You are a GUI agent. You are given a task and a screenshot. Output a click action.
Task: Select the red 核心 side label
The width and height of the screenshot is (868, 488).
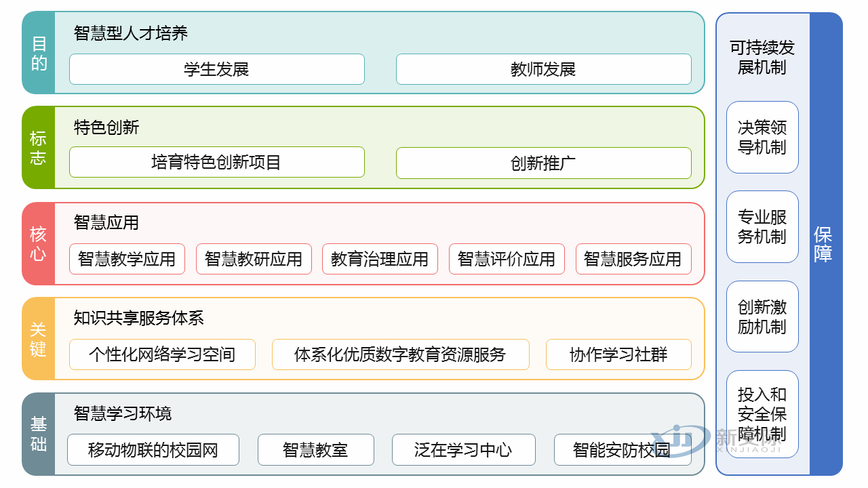point(39,244)
